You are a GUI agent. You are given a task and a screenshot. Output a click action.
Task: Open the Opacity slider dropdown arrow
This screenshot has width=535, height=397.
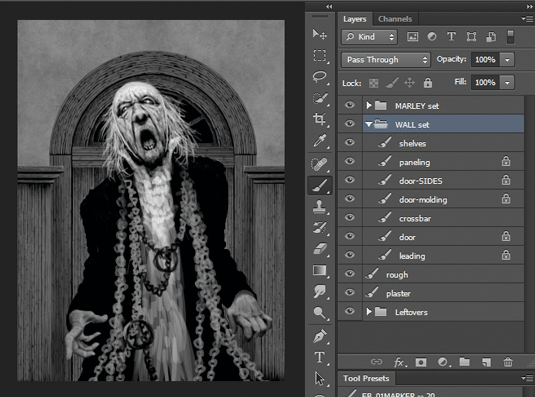point(507,60)
